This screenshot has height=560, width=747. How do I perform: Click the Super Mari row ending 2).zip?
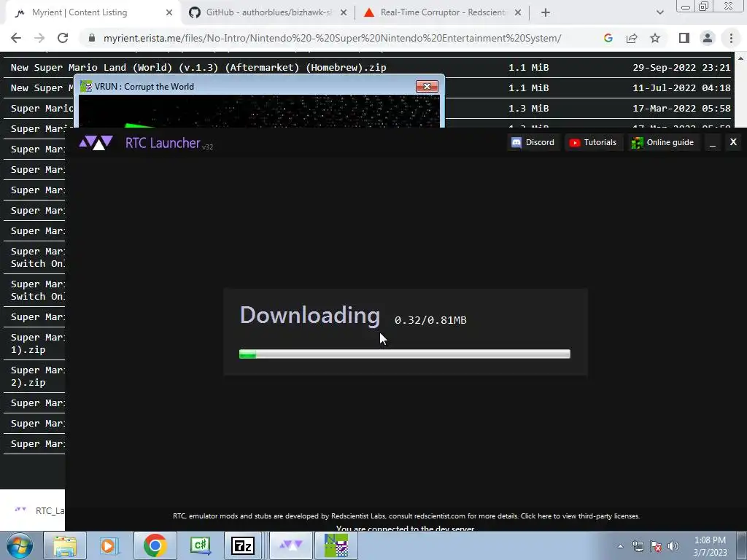coord(38,376)
